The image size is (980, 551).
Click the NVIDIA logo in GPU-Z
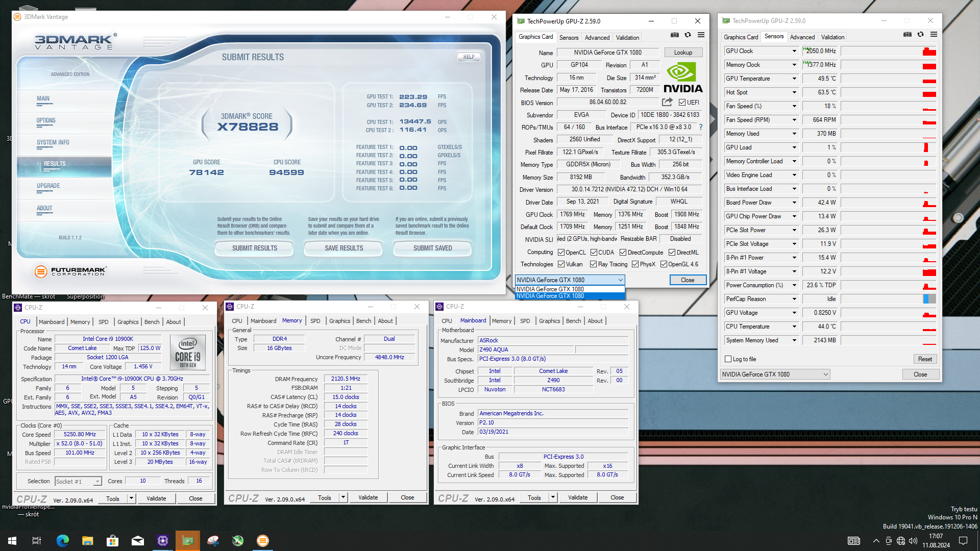682,78
